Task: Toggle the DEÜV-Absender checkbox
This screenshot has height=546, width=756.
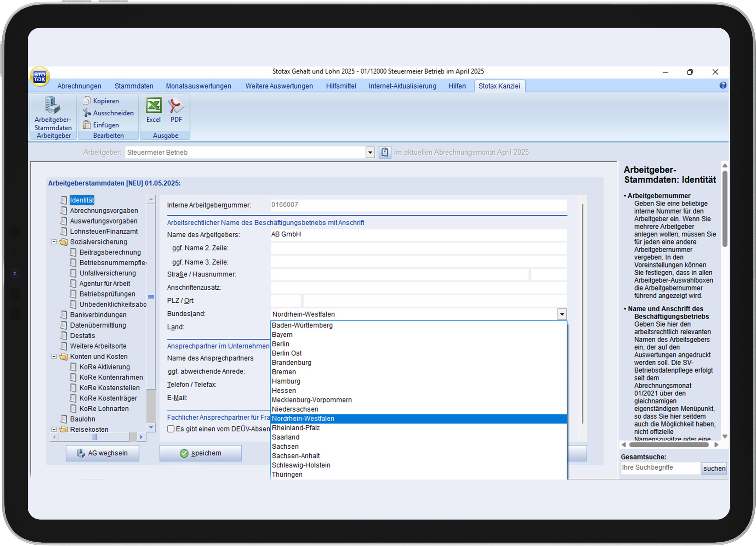Action: pos(171,429)
